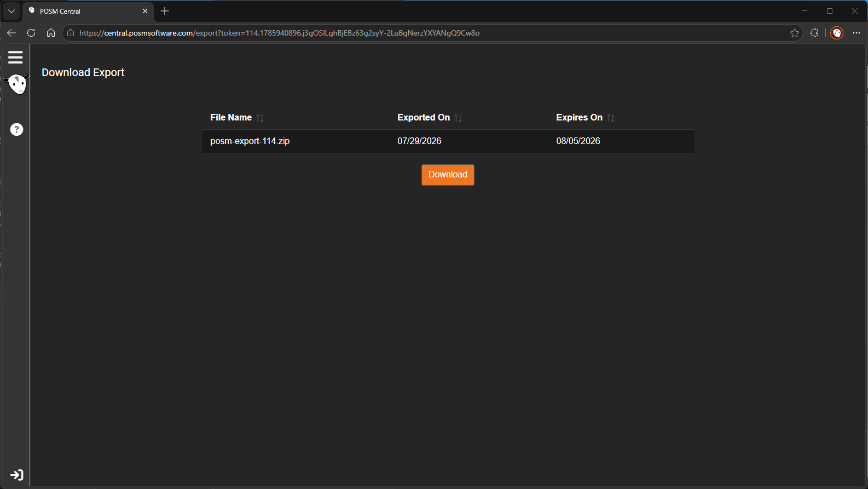Click the sign-in arrow icon in the sidebar
868x489 pixels.
(17, 475)
